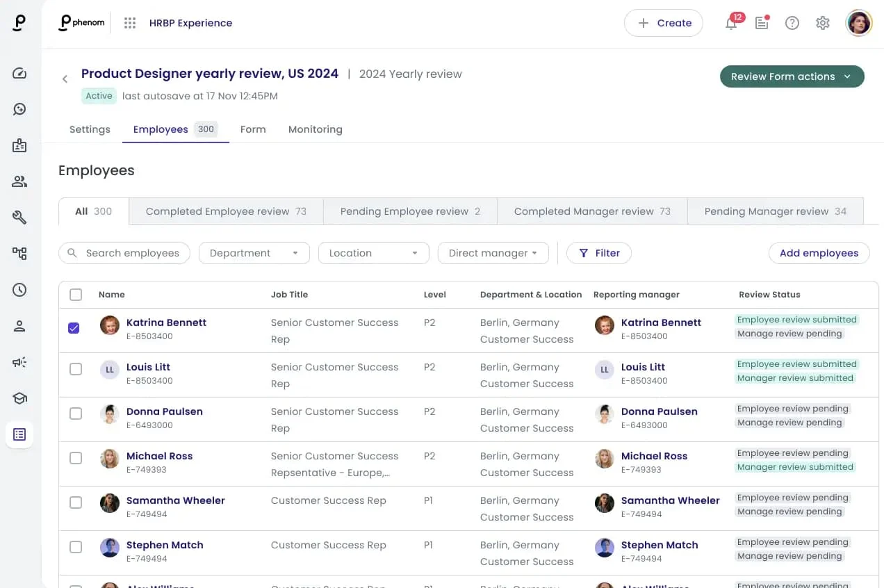The width and height of the screenshot is (884, 588).
Task: Check Louis Litt's row checkbox
Action: (76, 369)
